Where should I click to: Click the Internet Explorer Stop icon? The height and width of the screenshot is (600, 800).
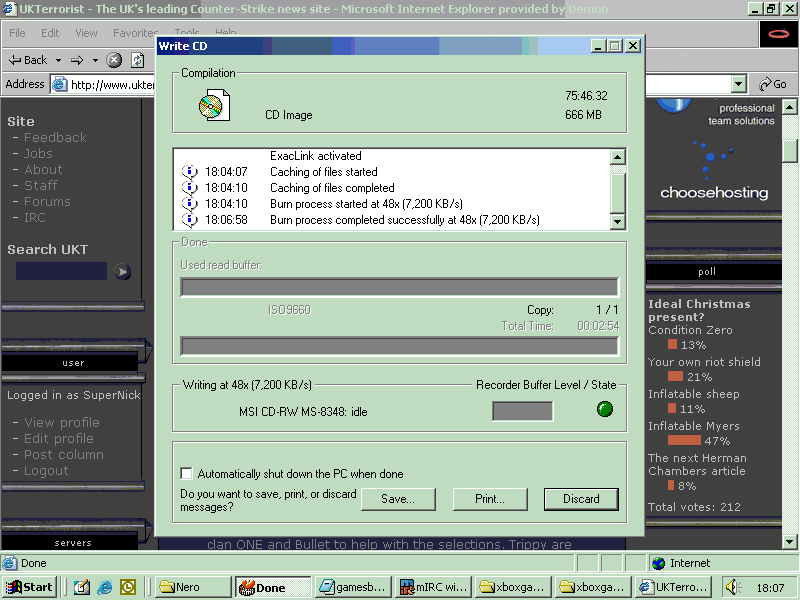pos(114,60)
